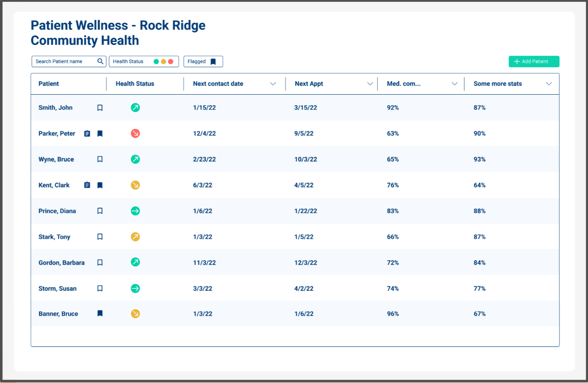Click Kent, Clark's yellow downward status icon
588x383 pixels.
(135, 185)
